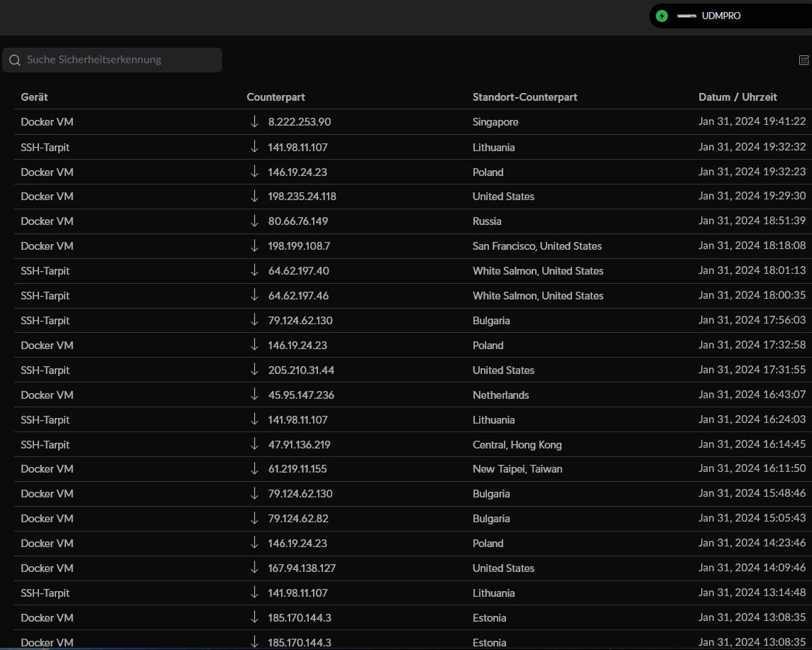
Task: Open the UDMPRO console selector
Action: (720, 16)
